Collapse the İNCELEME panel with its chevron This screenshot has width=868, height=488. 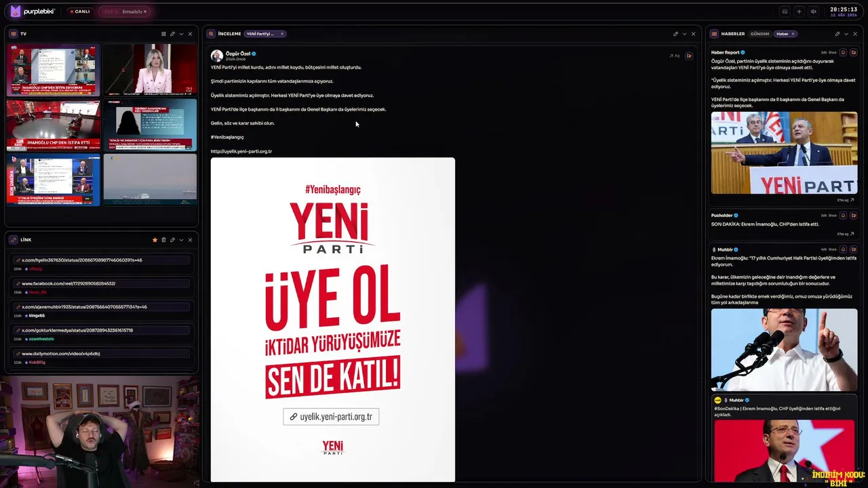pyautogui.click(x=684, y=34)
